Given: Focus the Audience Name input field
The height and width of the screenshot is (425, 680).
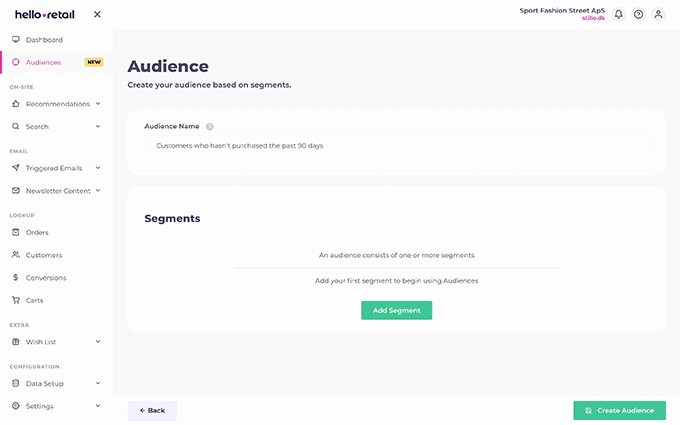Looking at the screenshot, I should coord(396,146).
